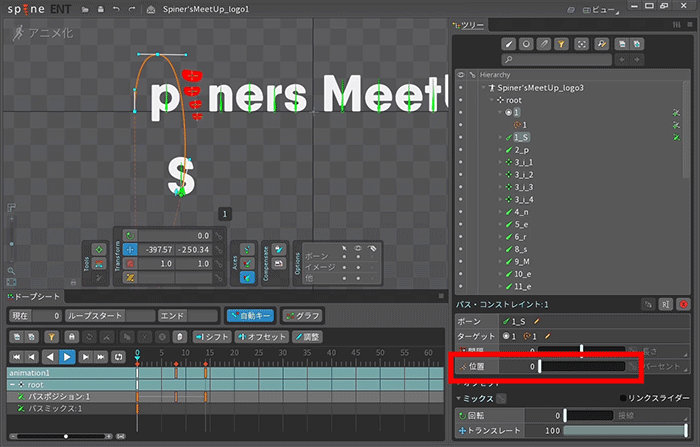Open the project folder icon in title bar
This screenshot has width=700, height=447.
coord(85,9)
